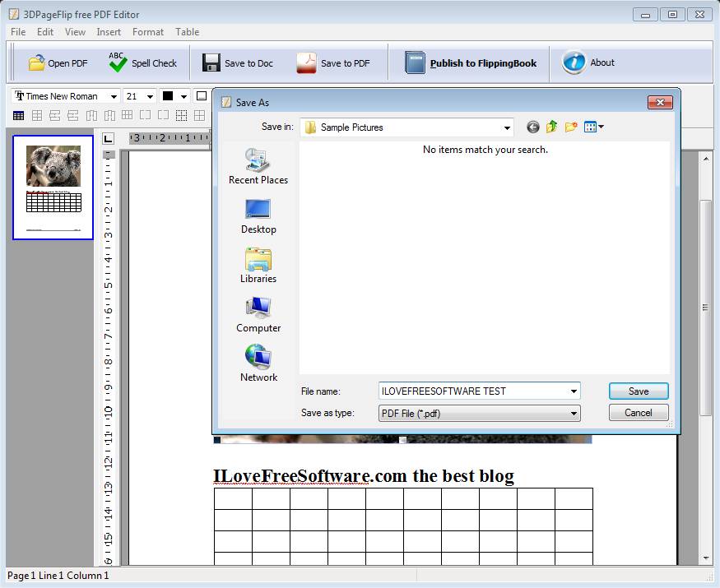This screenshot has height=588, width=720.
Task: Expand the File name history dropdown arrow
Action: click(x=574, y=391)
